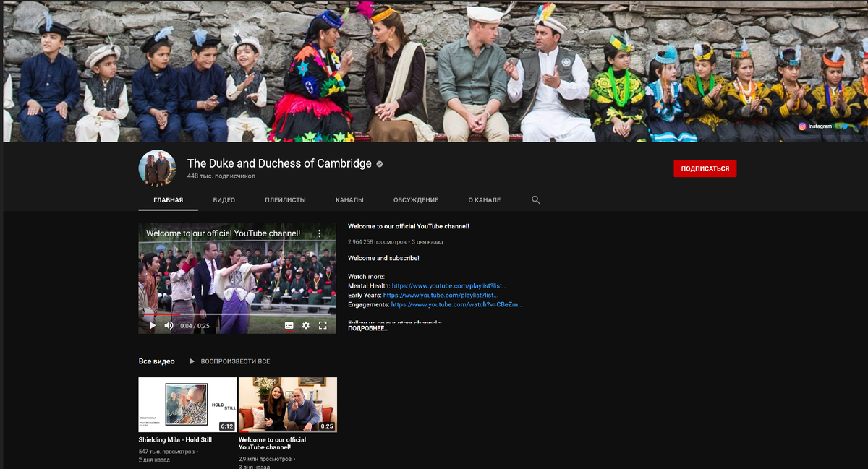Image resolution: width=868 pixels, height=469 pixels.
Task: Click the "448 тыс. подписчиков" subscriber count
Action: coord(221,176)
